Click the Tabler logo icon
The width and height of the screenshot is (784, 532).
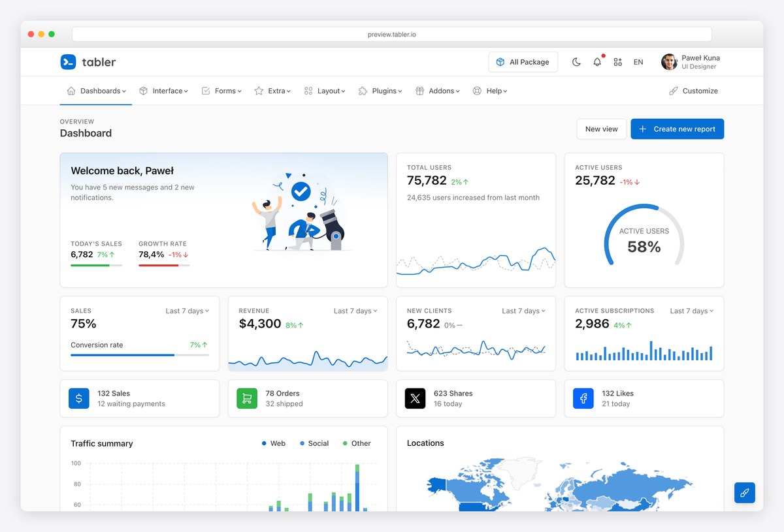click(68, 62)
